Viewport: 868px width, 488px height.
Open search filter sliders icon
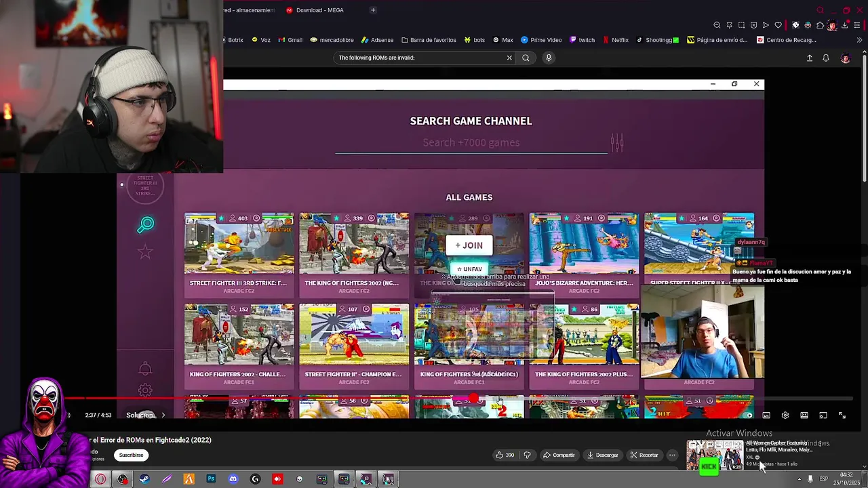pyautogui.click(x=617, y=142)
